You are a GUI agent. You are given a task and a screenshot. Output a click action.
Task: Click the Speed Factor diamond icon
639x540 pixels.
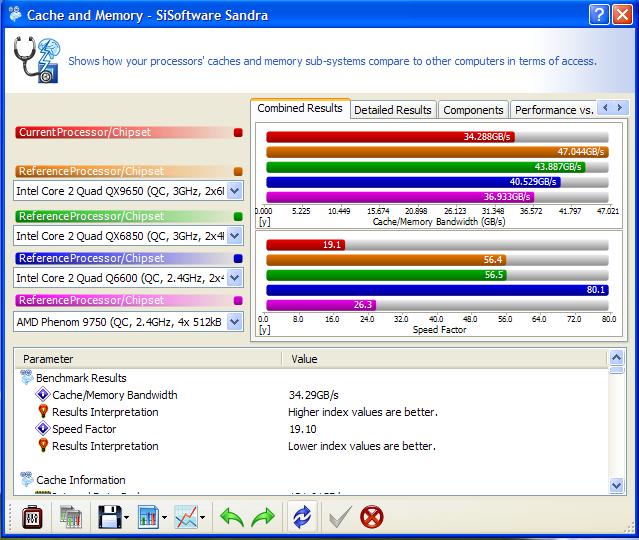[x=43, y=428]
